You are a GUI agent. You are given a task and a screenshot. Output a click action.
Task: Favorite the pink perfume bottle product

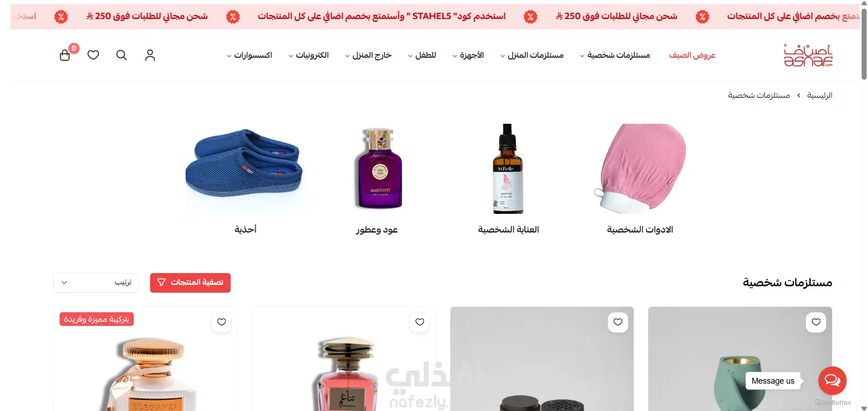[x=420, y=322]
